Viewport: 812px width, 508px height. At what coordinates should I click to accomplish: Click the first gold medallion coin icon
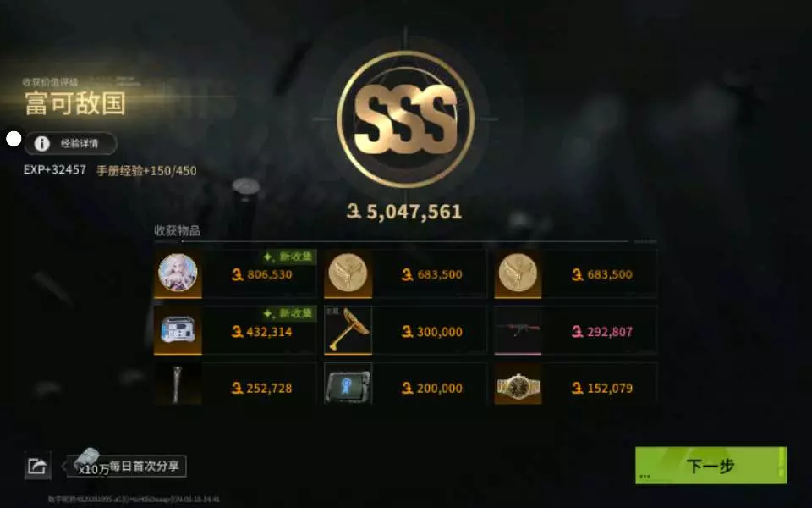348,273
